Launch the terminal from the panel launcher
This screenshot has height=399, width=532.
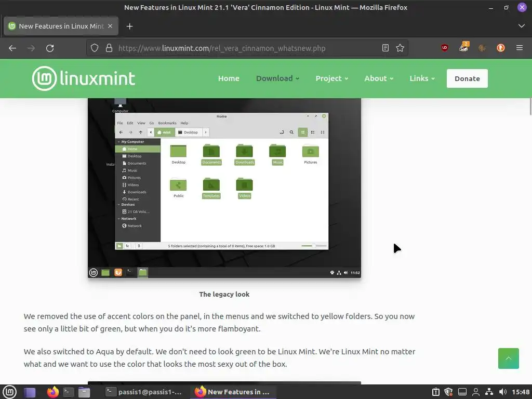(68, 392)
